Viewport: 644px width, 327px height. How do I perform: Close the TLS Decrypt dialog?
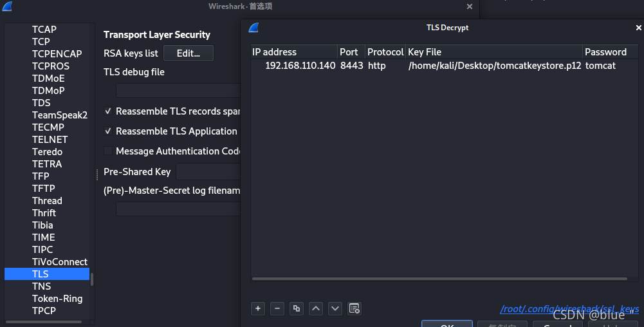point(638,28)
